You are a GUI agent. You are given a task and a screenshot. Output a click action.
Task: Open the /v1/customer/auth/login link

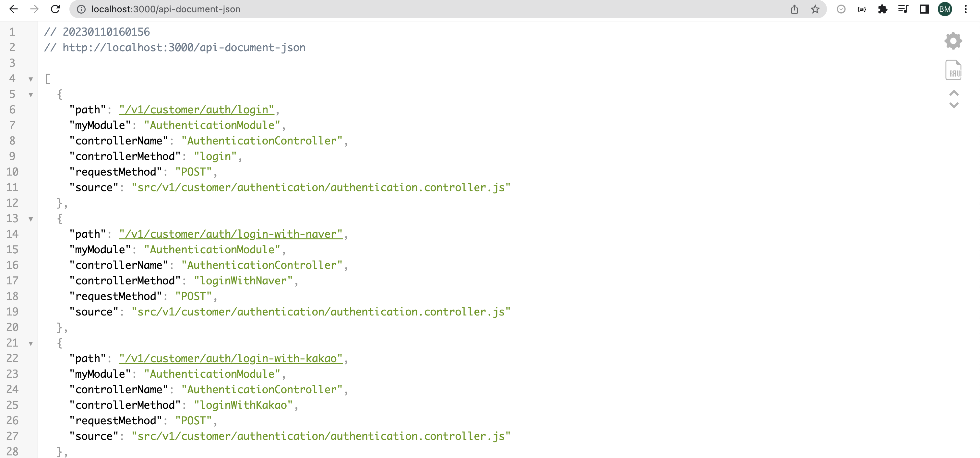tap(196, 110)
